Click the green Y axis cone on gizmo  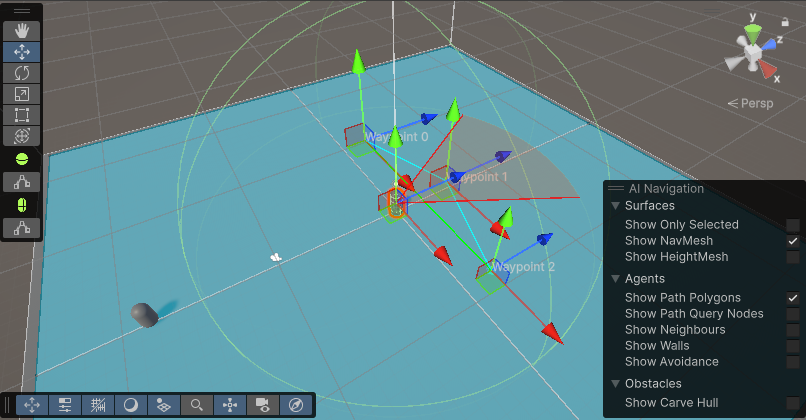pos(753,34)
